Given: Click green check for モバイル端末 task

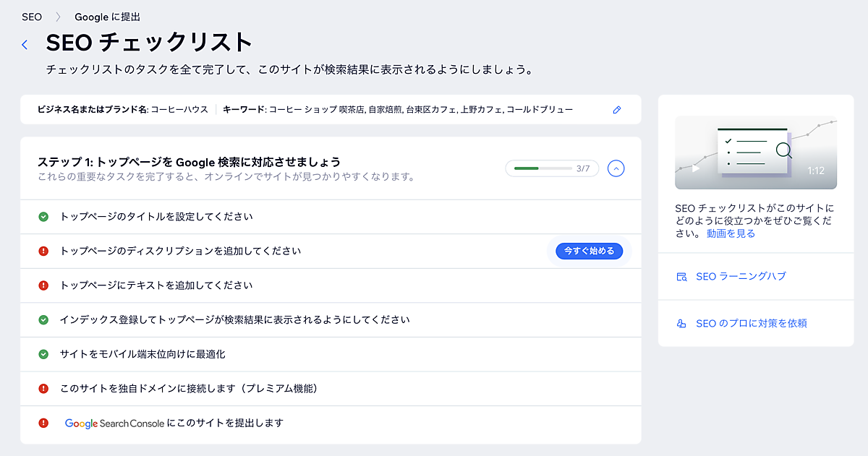Looking at the screenshot, I should tap(43, 354).
